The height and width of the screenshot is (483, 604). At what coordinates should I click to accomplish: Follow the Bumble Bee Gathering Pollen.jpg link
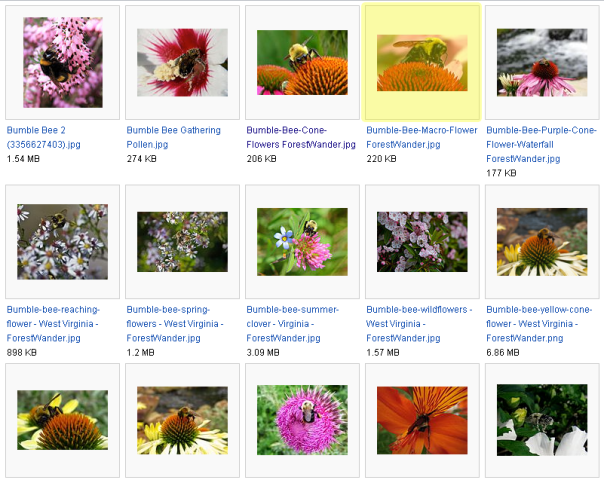click(x=173, y=137)
